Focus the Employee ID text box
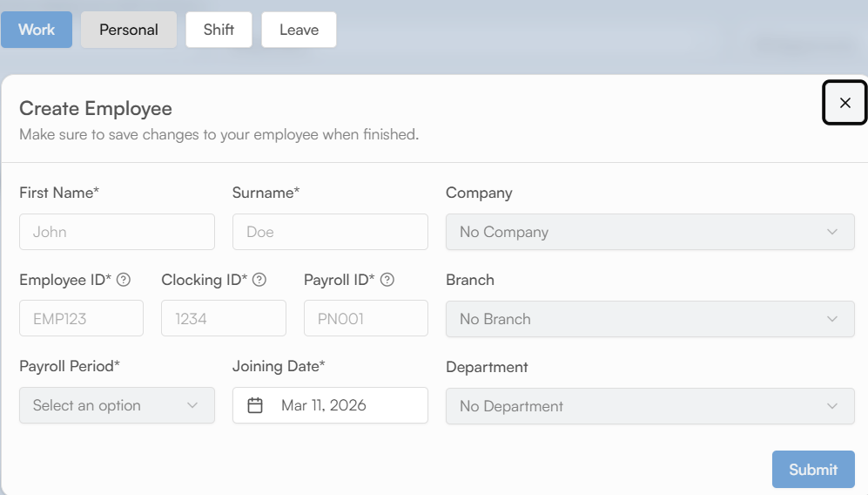 coord(81,319)
